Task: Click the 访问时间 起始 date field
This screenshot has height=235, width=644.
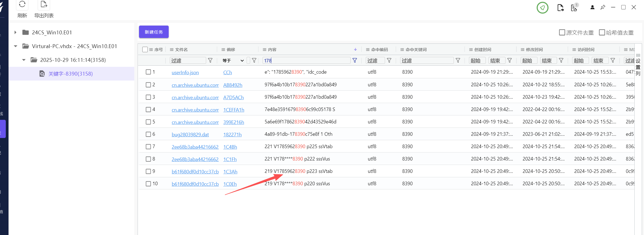Action: tap(580, 60)
